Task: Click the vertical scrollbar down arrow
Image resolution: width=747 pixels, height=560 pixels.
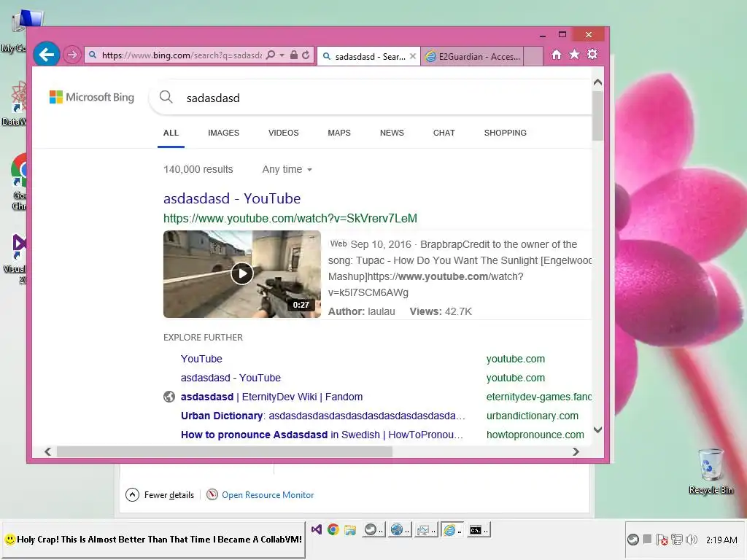Action: (x=598, y=429)
